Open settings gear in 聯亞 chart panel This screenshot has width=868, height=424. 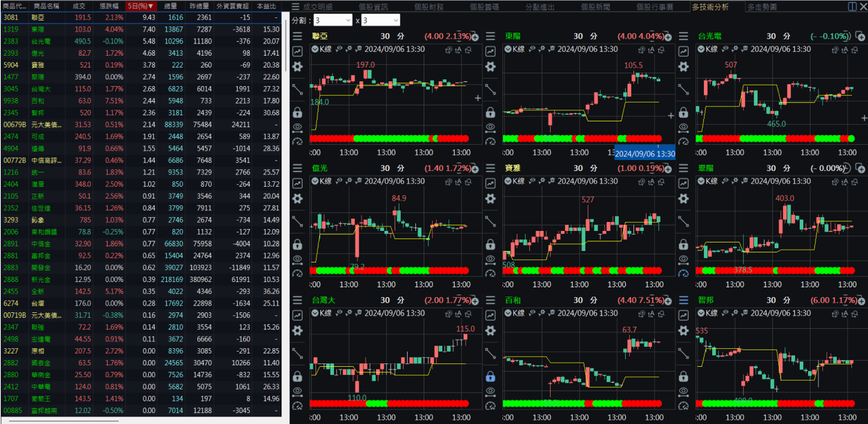coord(297,67)
